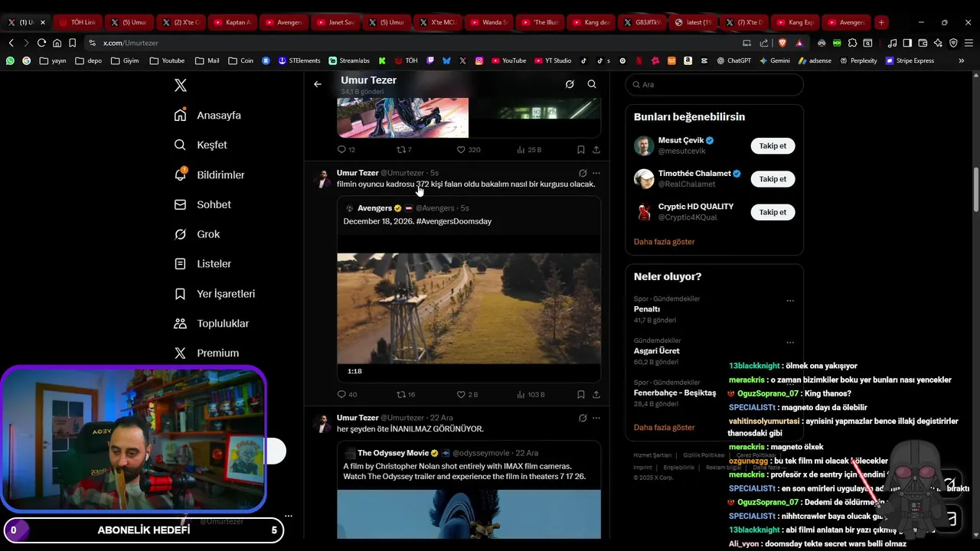
Task: Follow Cryptic HD QUALITY
Action: 773,212
